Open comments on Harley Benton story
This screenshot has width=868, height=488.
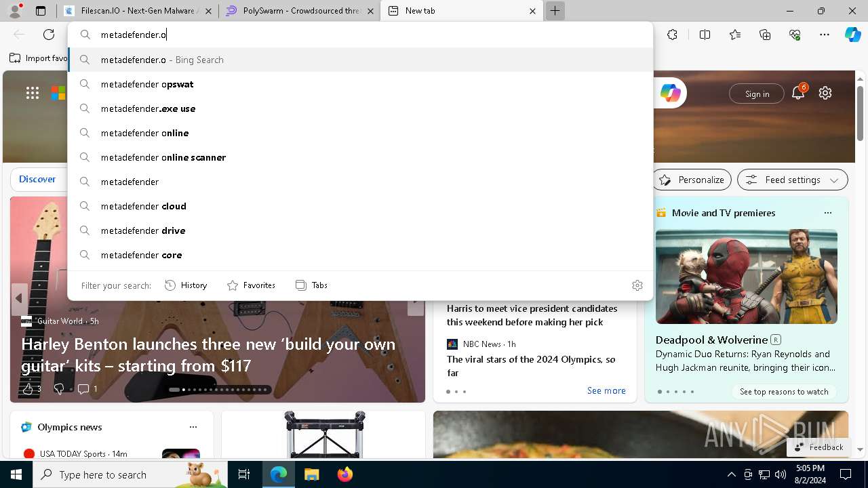pyautogui.click(x=87, y=388)
